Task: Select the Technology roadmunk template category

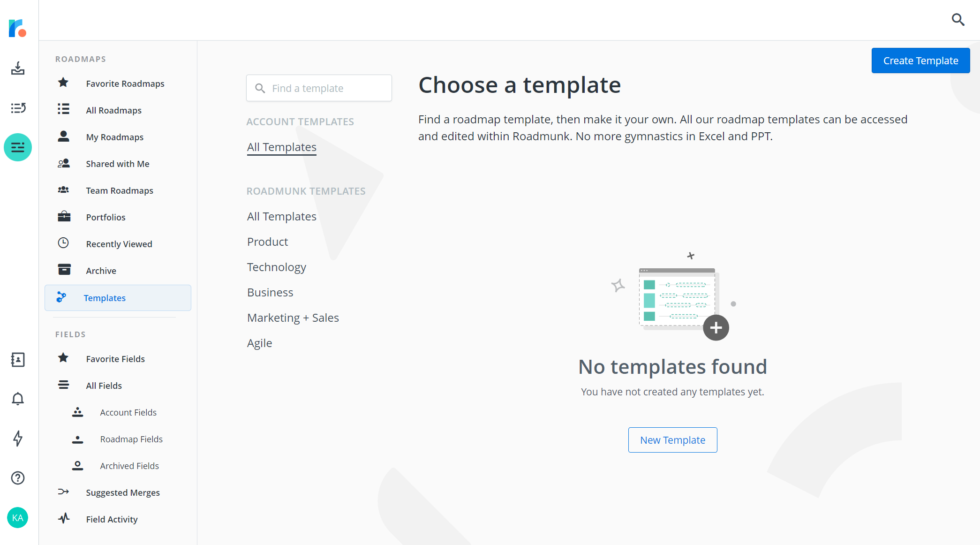Action: [x=276, y=266]
